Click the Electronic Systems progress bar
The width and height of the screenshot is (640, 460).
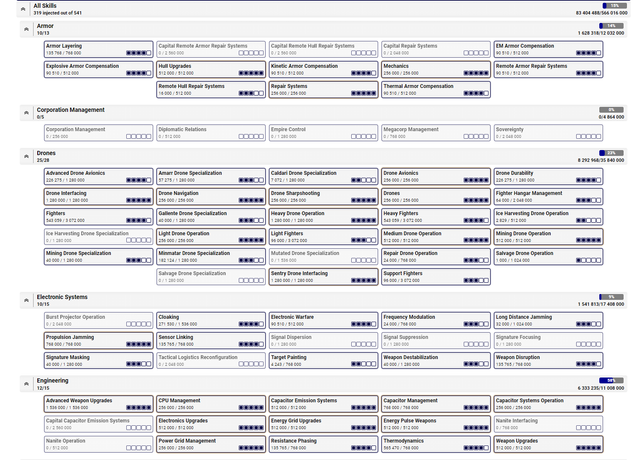pyautogui.click(x=611, y=297)
